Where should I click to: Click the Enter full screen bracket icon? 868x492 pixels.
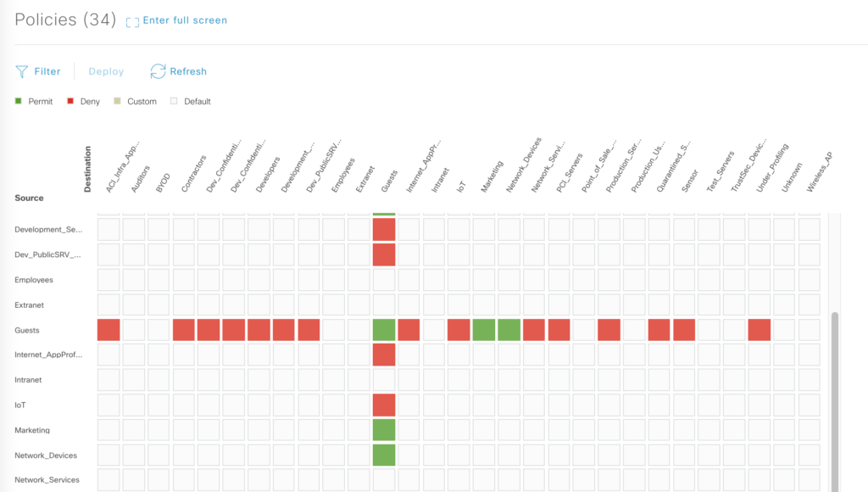click(131, 21)
